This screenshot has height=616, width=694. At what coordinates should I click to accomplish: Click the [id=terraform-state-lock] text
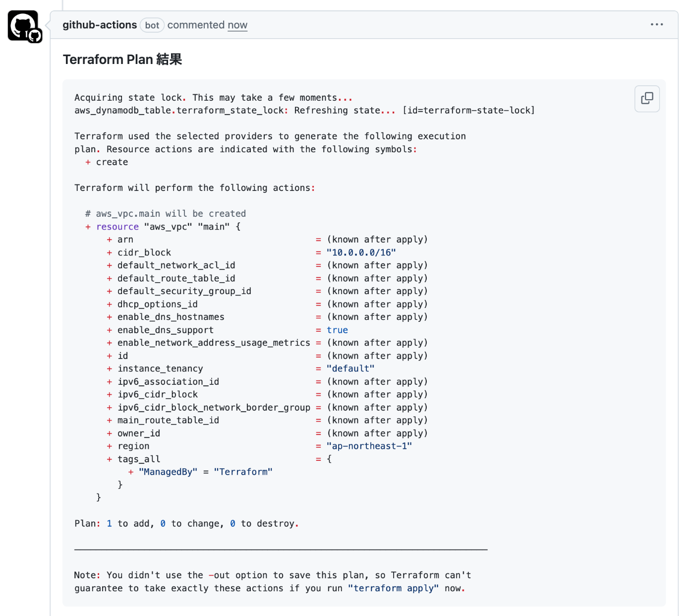[468, 111]
